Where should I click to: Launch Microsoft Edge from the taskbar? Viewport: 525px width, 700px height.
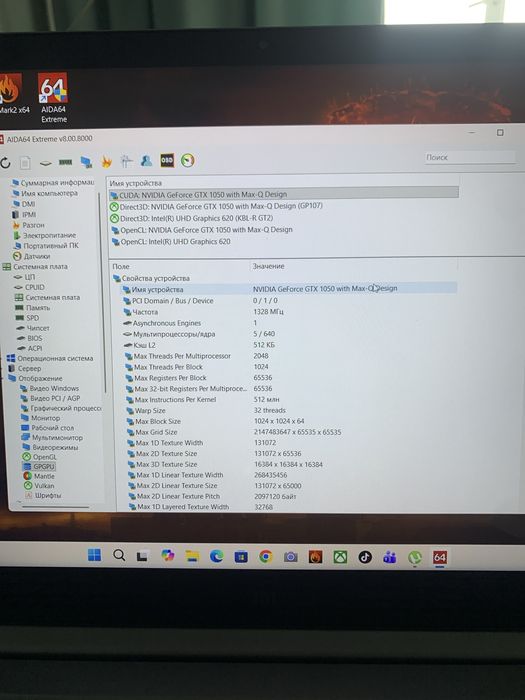pyautogui.click(x=217, y=556)
